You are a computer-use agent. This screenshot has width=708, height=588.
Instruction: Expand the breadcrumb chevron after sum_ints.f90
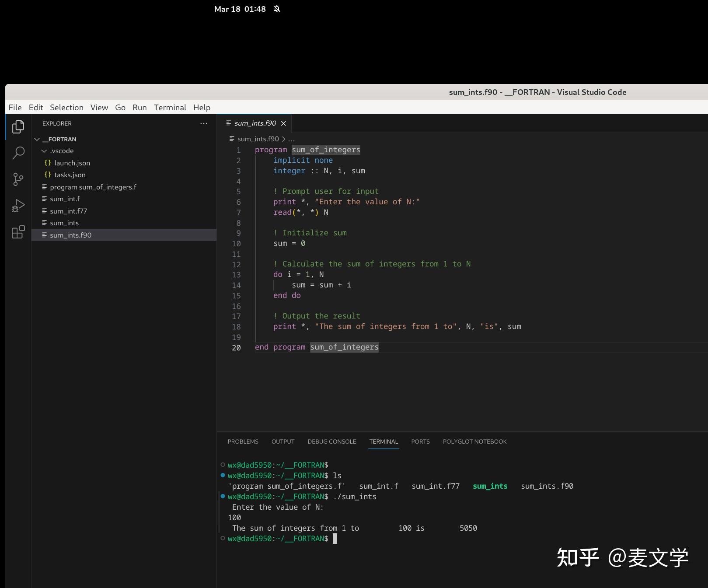284,139
